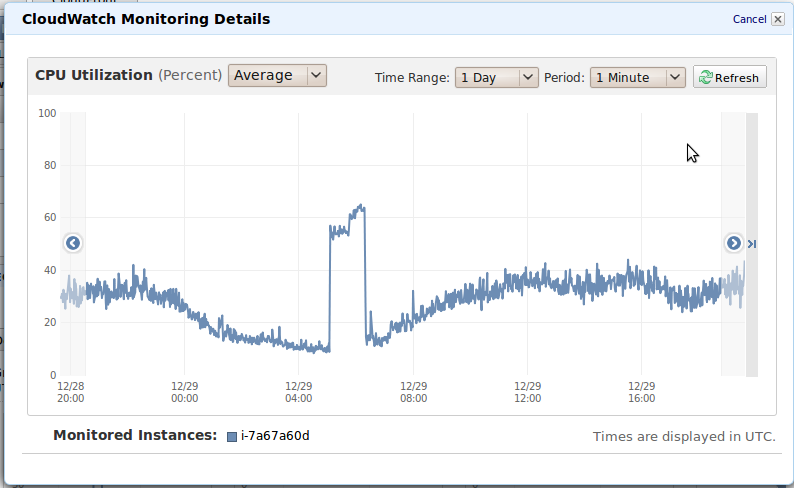
Task: Click the 12/29 08:00 axis label
Action: [x=413, y=392]
